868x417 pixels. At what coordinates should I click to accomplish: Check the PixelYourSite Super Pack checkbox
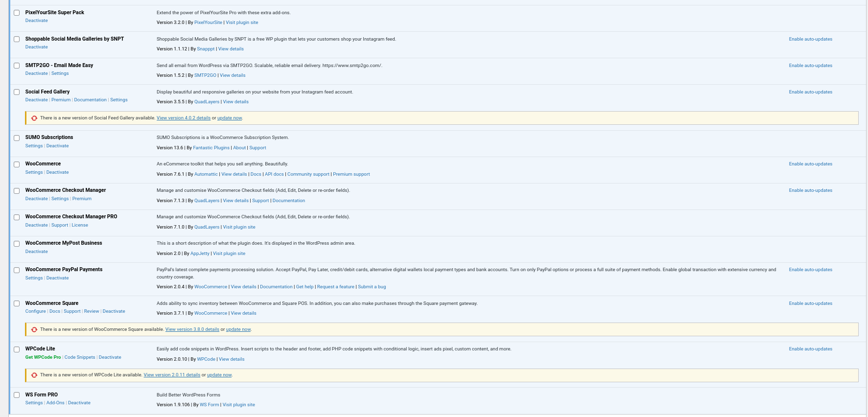[x=17, y=13]
